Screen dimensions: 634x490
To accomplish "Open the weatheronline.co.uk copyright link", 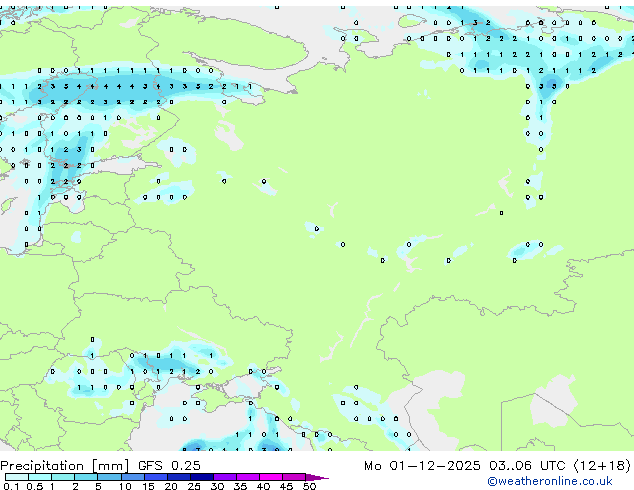I will (549, 481).
